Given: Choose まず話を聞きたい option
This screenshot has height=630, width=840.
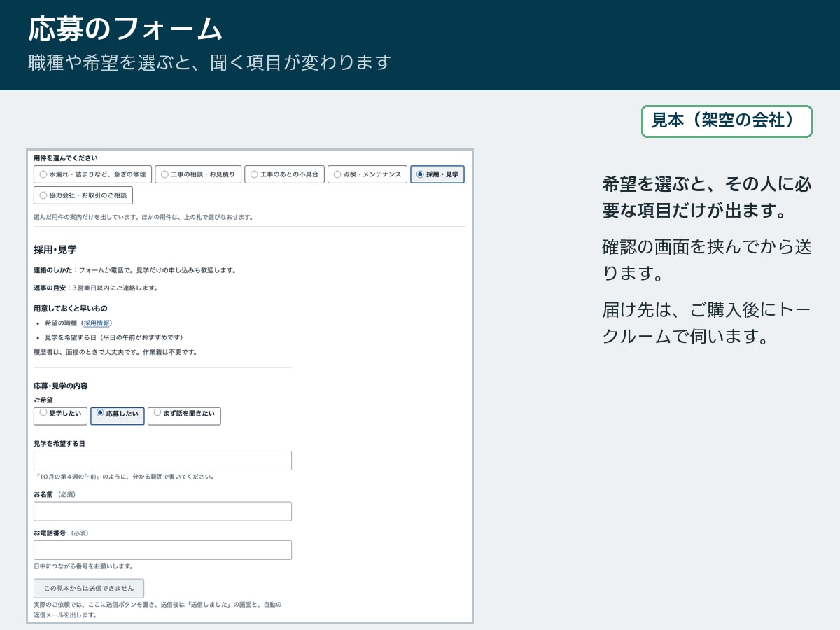Looking at the screenshot, I should point(184,416).
